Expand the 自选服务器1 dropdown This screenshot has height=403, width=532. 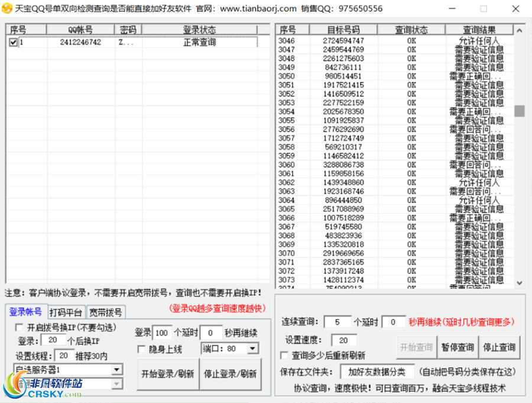pyautogui.click(x=116, y=369)
